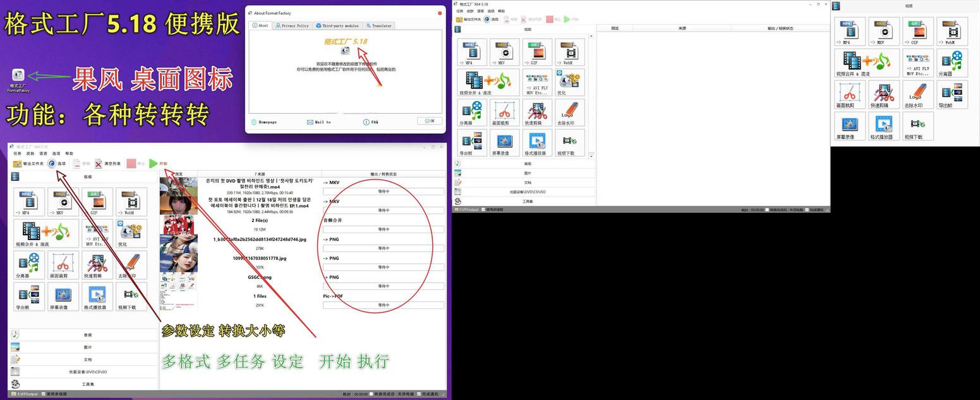Click -> MKV tile in the queued-tasks window

click(x=63, y=202)
